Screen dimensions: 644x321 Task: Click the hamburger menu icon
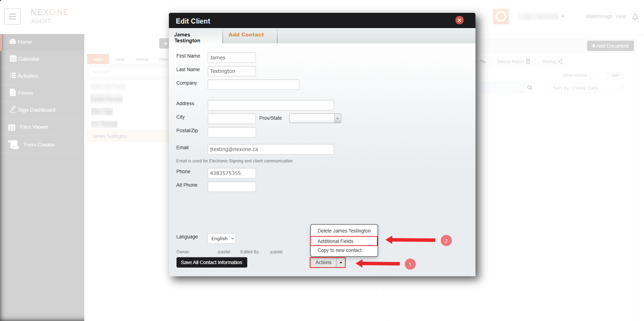(12, 17)
